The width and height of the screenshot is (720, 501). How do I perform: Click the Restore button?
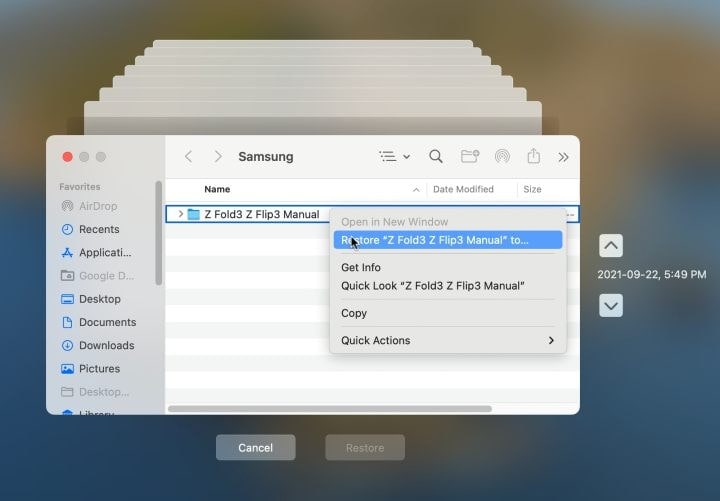pos(365,448)
